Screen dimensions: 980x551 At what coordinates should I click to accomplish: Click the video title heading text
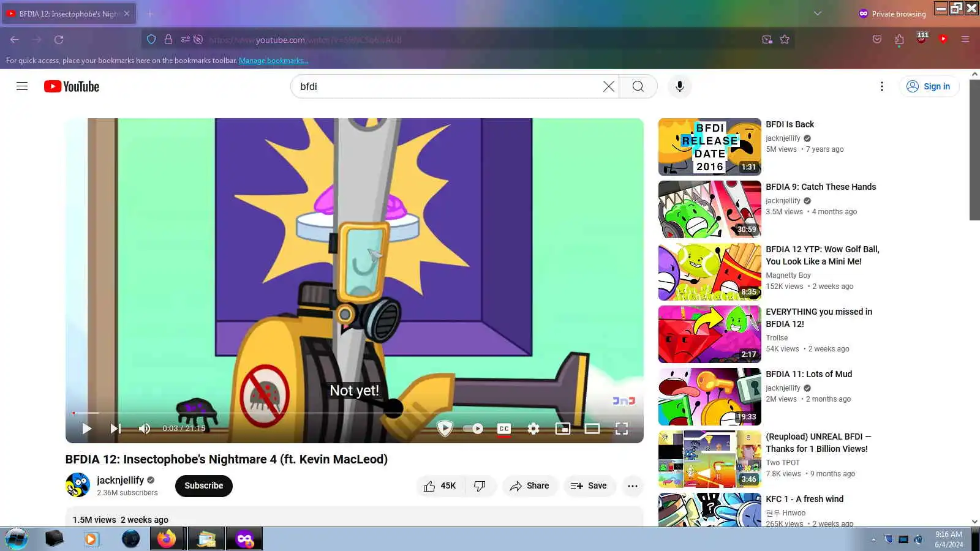click(x=227, y=459)
